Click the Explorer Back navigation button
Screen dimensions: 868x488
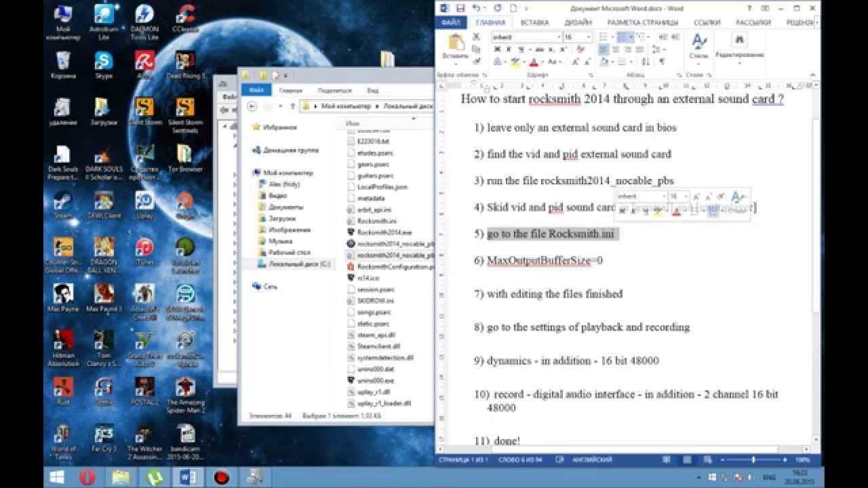click(x=252, y=106)
